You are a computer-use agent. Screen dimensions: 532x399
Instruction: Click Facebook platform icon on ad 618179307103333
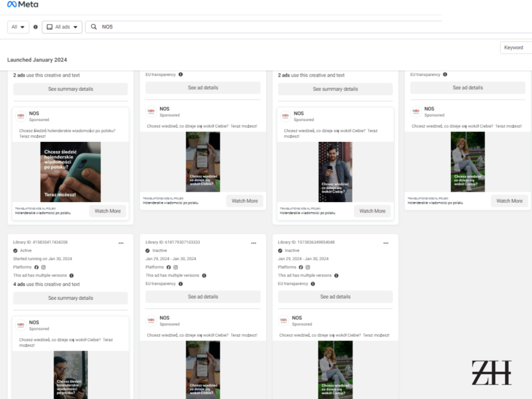(169, 267)
